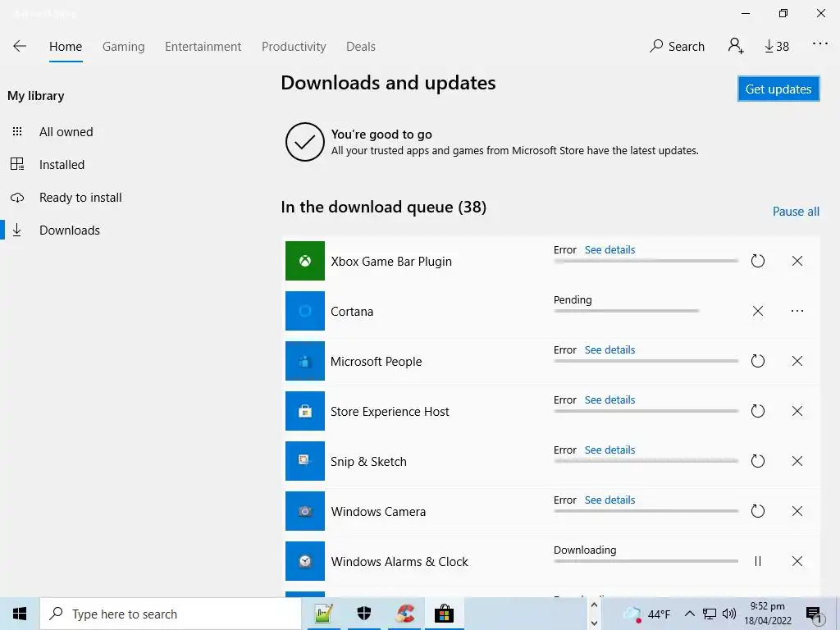840x630 pixels.
Task: Cancel Windows Camera download
Action: (x=797, y=511)
